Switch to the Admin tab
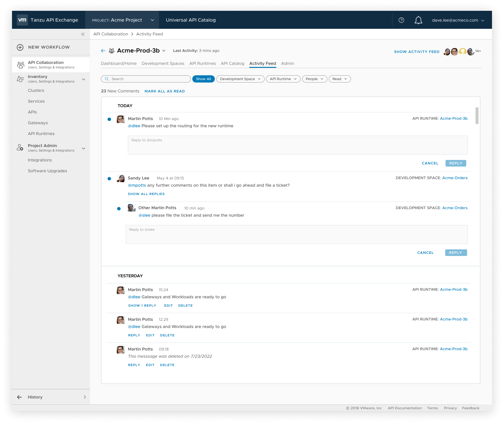This screenshot has width=504, height=424. point(287,63)
